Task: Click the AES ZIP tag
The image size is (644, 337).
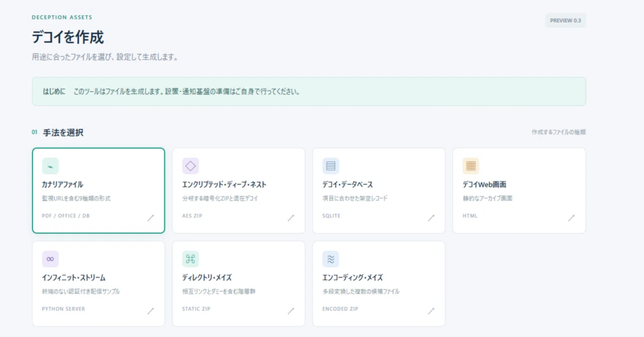Action: pyautogui.click(x=192, y=216)
